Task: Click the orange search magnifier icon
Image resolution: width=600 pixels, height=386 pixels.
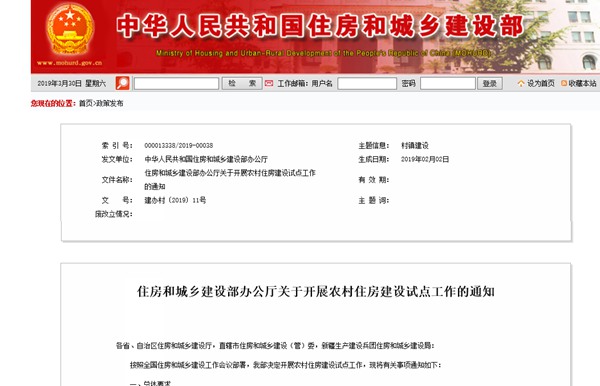Action: tap(122, 83)
